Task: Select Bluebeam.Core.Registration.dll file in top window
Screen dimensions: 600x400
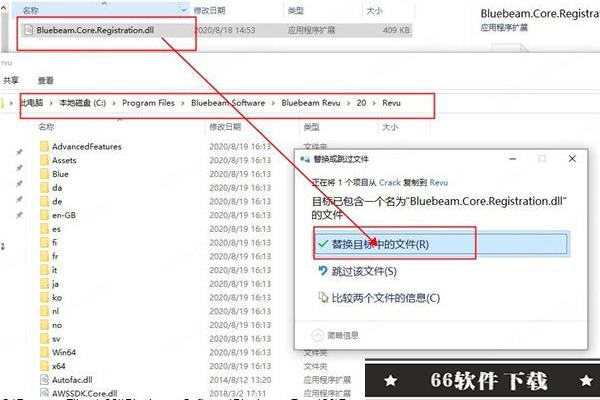Action: tap(95, 30)
